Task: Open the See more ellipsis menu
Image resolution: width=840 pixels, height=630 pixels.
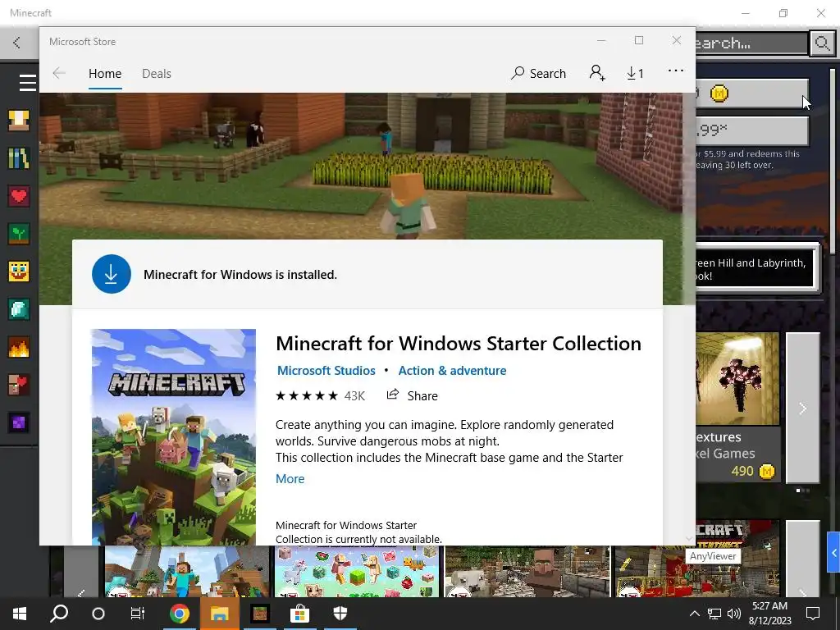Action: pos(676,71)
